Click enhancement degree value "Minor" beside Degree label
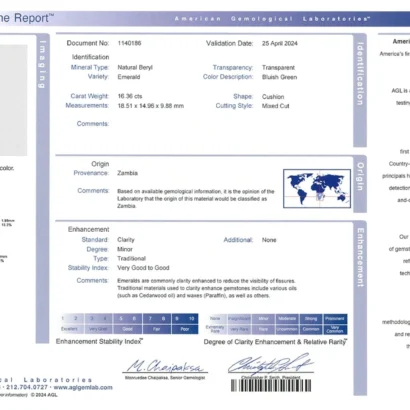 click(125, 249)
